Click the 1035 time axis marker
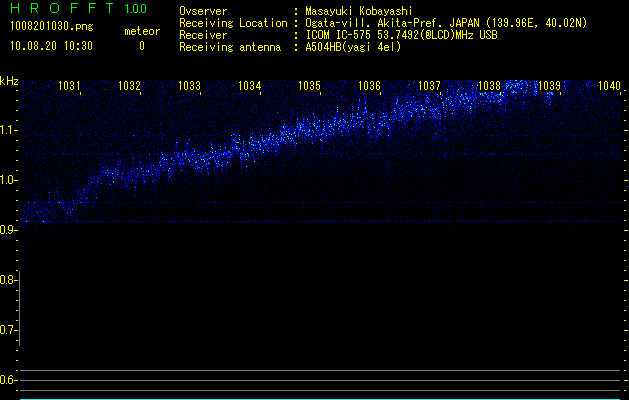Viewport: 629px width, 400px height. 310,85
